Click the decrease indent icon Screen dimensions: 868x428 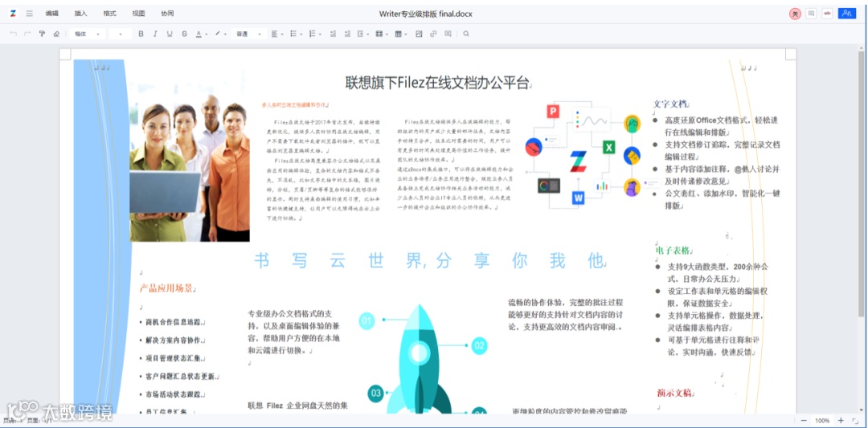pyautogui.click(x=333, y=34)
